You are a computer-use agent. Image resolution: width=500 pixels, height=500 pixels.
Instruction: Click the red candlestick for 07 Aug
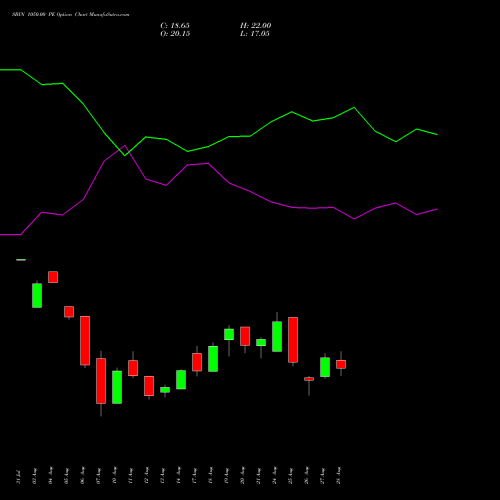pos(101,381)
